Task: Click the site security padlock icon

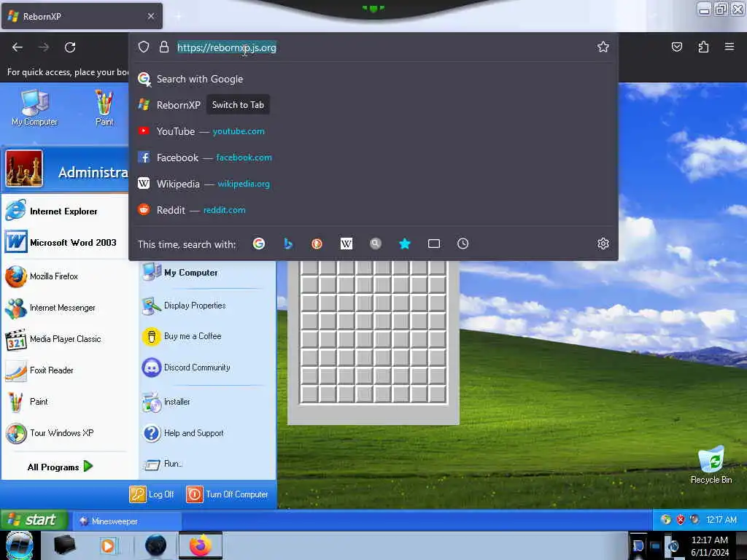Action: click(164, 47)
